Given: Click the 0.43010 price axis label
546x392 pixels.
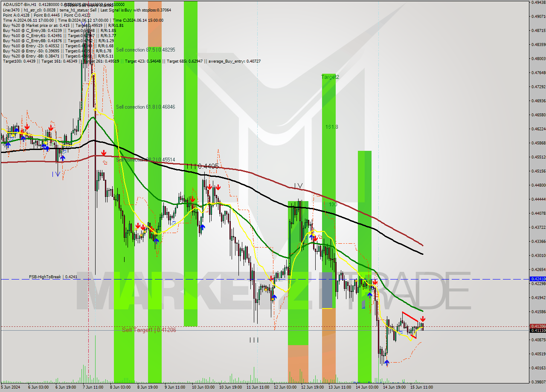Looking at the screenshot, I should click(x=537, y=256).
